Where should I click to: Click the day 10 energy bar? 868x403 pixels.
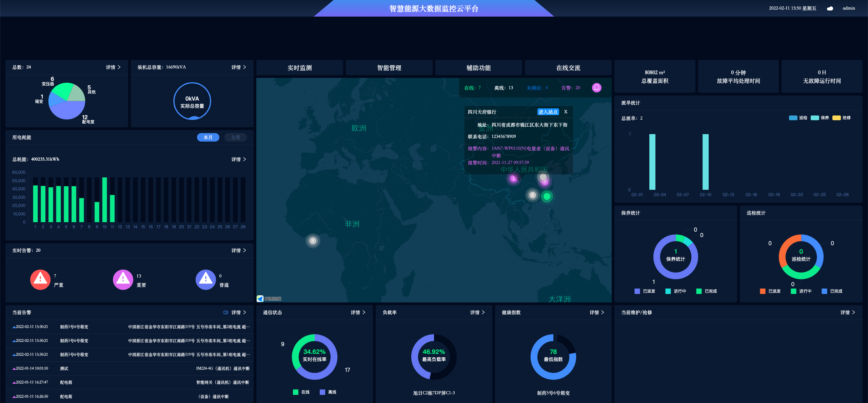pos(104,200)
